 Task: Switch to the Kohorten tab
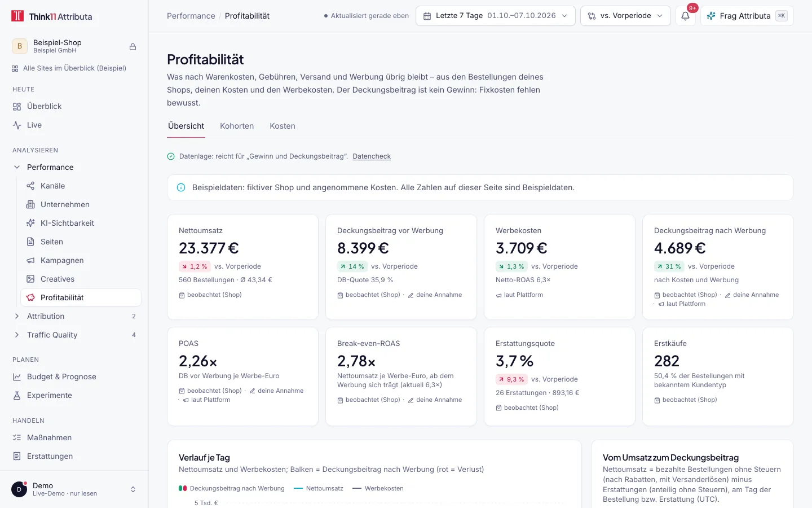[x=237, y=126]
